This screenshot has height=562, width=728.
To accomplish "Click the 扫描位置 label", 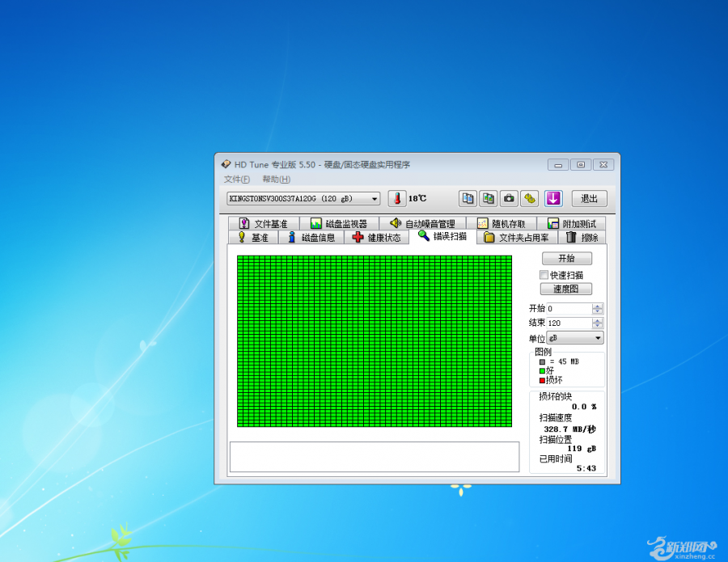I will coord(555,439).
